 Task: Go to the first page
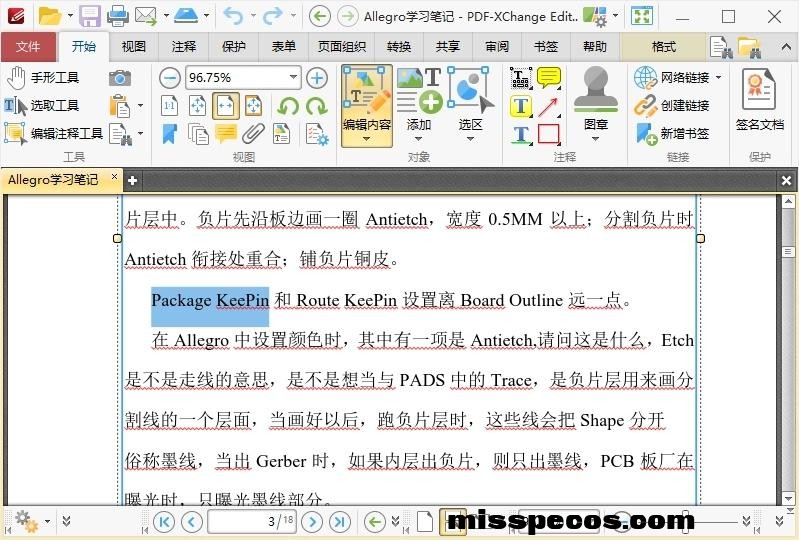tap(164, 522)
